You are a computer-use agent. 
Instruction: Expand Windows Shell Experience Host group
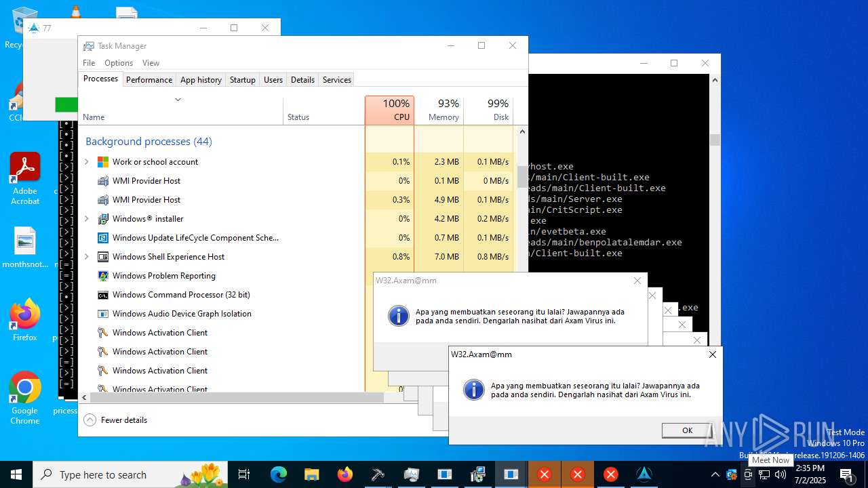coord(86,257)
